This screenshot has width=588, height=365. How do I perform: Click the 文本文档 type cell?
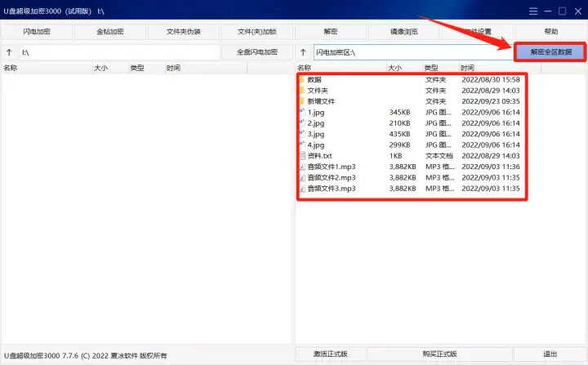pyautogui.click(x=439, y=156)
